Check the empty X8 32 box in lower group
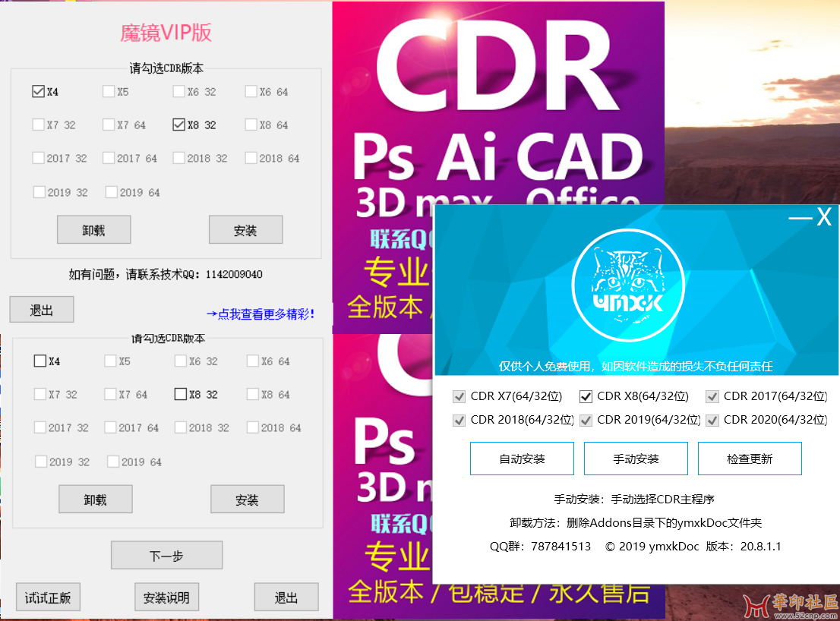840x621 pixels. [x=181, y=394]
